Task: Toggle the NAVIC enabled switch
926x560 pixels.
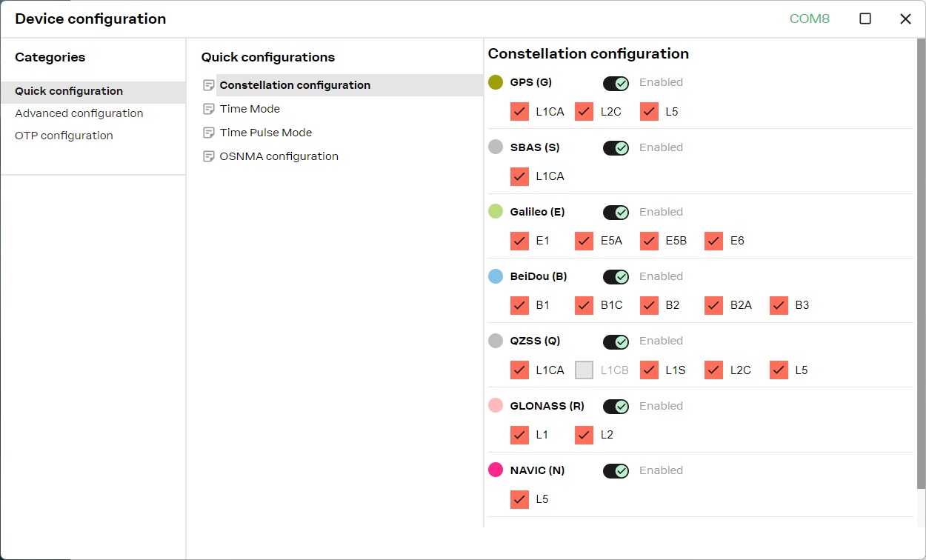Action: [x=616, y=470]
